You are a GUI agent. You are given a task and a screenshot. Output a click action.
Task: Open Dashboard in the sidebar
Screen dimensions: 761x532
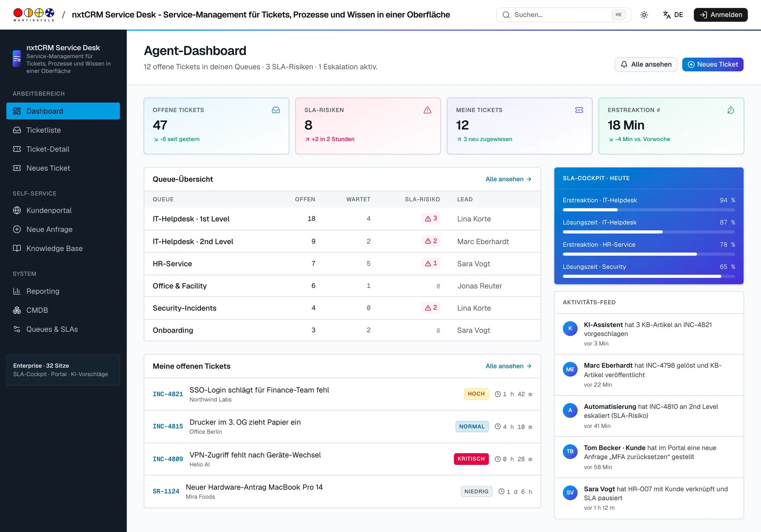(63, 111)
